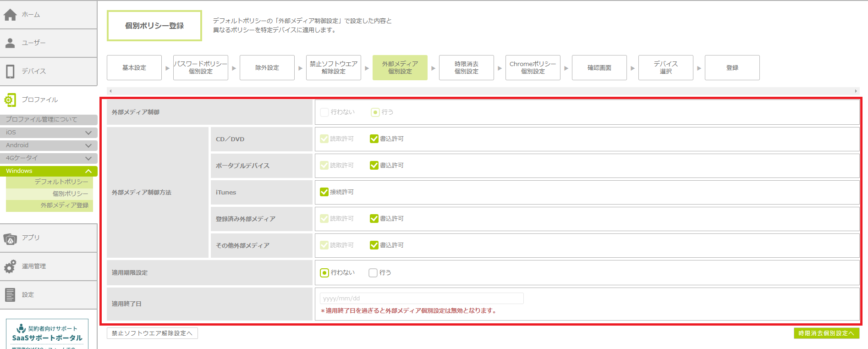The image size is (868, 349).
Task: Click the Device phone icon
Action: (x=10, y=72)
